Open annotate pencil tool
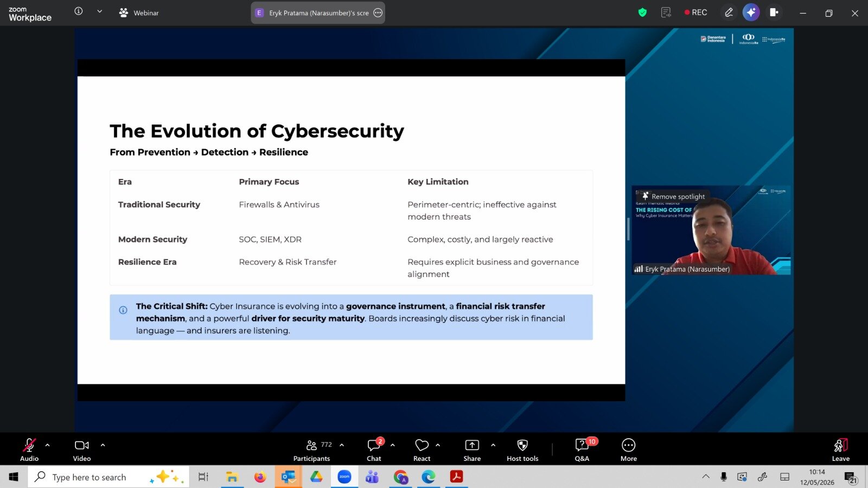 tap(729, 12)
